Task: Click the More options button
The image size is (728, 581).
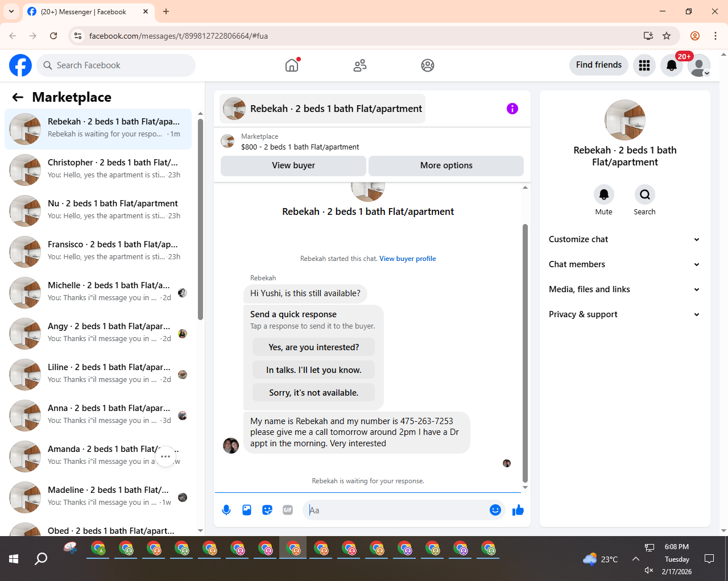Action: click(x=446, y=165)
